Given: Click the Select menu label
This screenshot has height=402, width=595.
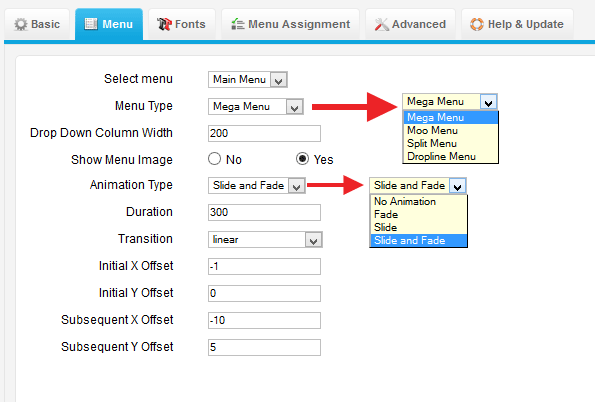Looking at the screenshot, I should (139, 79).
